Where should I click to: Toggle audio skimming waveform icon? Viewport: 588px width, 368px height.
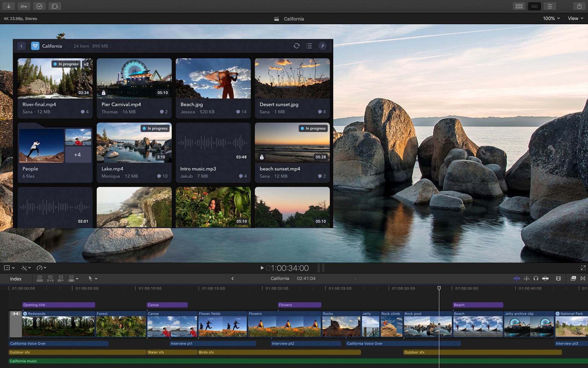527,278
